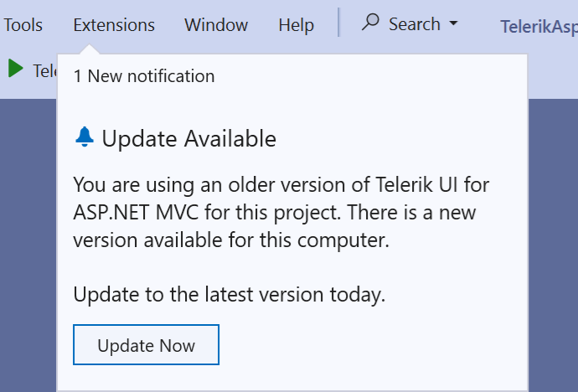Click the vertical separator before Search
The image size is (578, 392).
click(339, 23)
